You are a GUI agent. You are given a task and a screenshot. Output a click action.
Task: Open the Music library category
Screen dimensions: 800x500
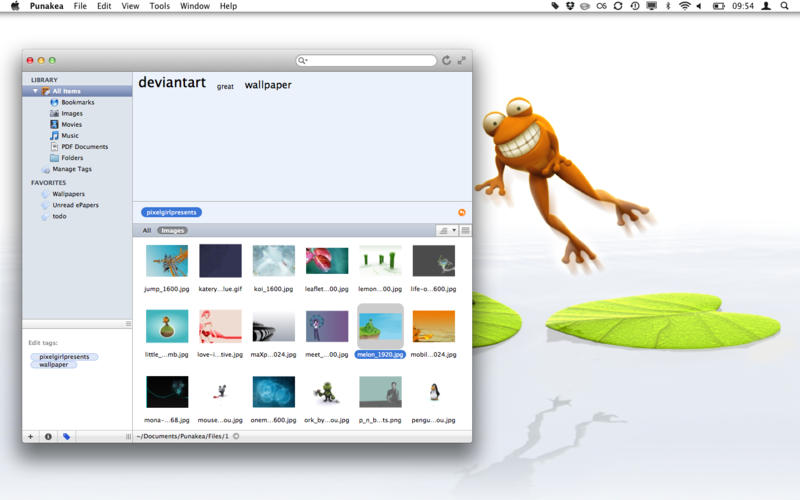[69, 135]
